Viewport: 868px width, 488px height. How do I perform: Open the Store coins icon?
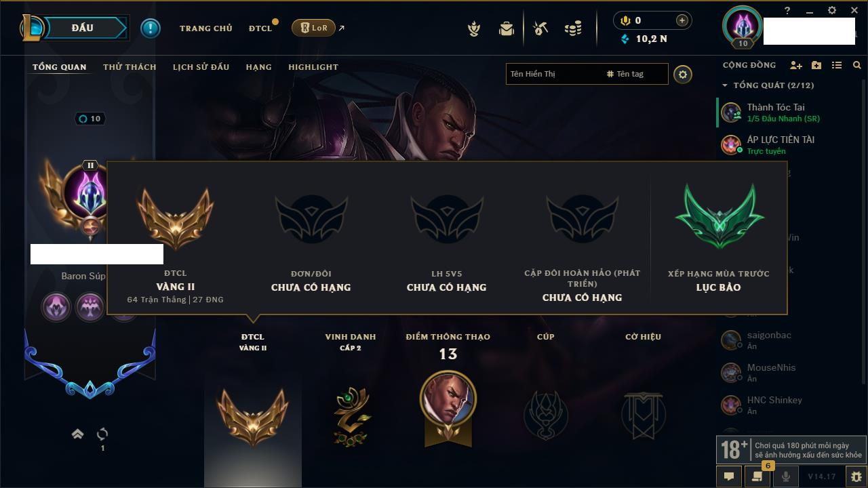(x=574, y=28)
